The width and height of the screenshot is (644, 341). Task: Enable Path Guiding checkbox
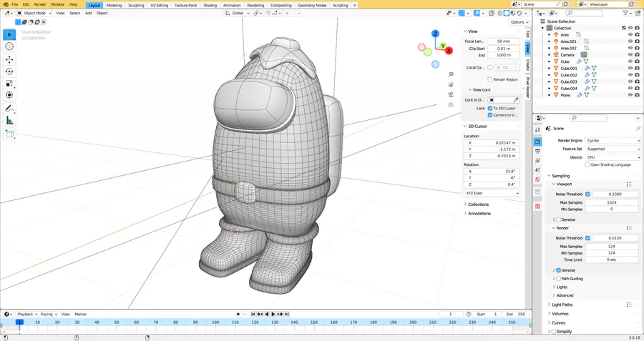coord(559,279)
